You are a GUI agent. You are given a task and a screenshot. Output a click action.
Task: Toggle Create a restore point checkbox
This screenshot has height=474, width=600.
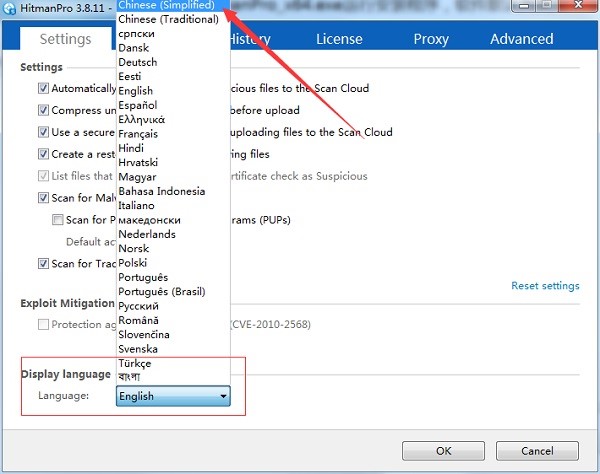[43, 154]
